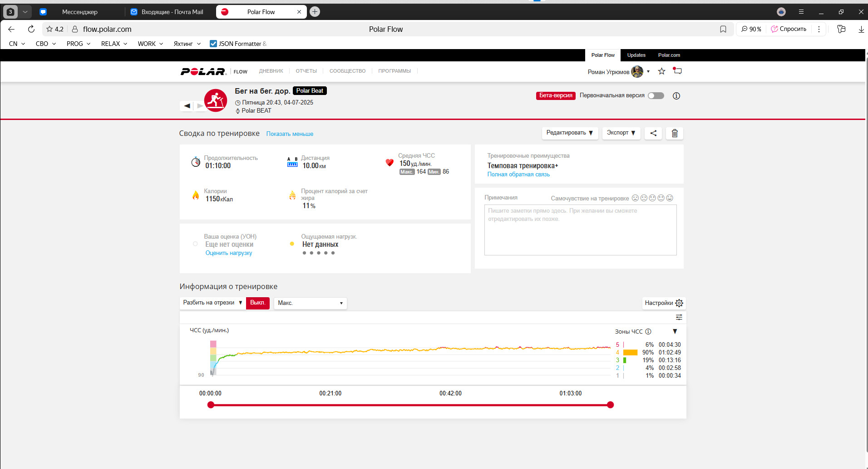Open Polar notifications icon with red dot

(x=677, y=71)
